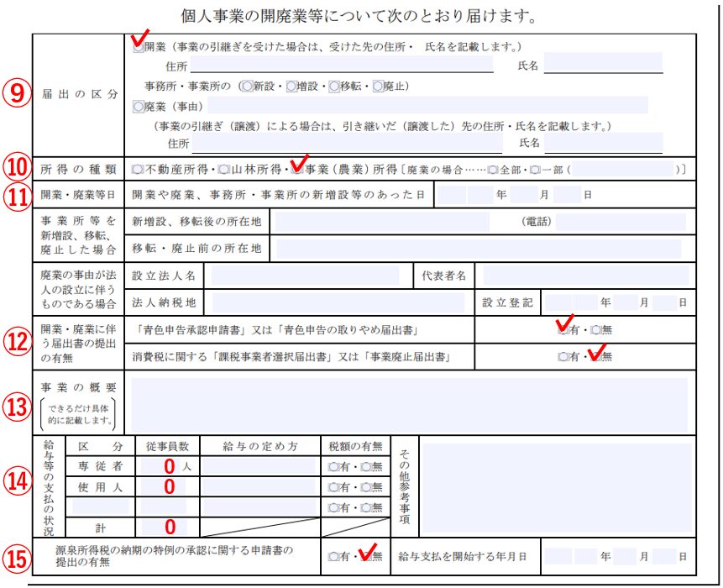Tick the 開業 checkbox
Image resolution: width=723 pixels, height=588 pixels.
tap(139, 47)
